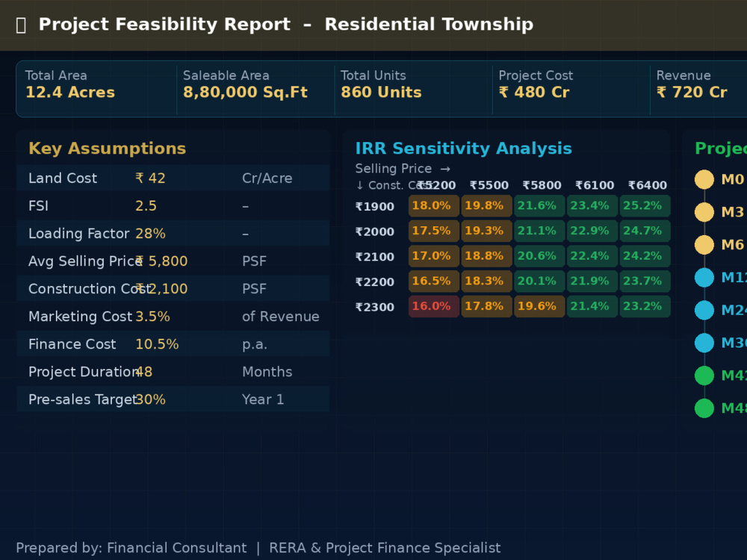
Task: Select the 23.7% IRR cell
Action: pyautogui.click(x=645, y=281)
